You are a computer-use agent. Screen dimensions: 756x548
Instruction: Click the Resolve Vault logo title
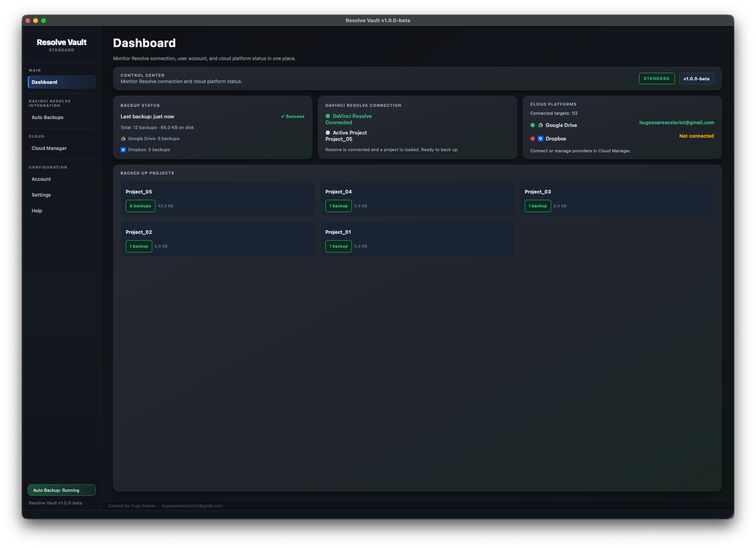61,42
